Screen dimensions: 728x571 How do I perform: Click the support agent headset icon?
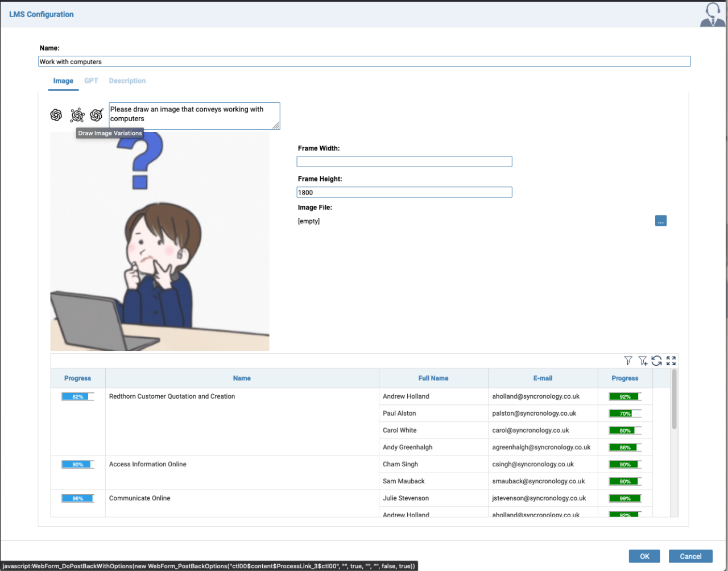pyautogui.click(x=712, y=14)
